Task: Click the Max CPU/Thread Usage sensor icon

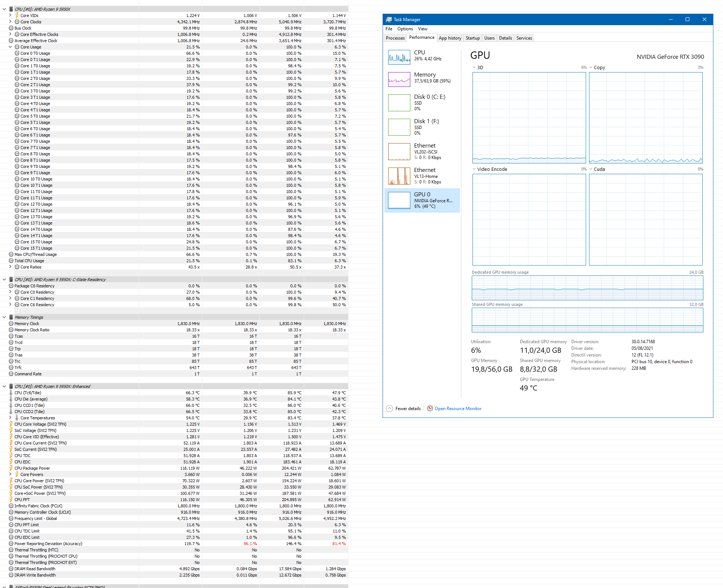Action: coord(11,254)
